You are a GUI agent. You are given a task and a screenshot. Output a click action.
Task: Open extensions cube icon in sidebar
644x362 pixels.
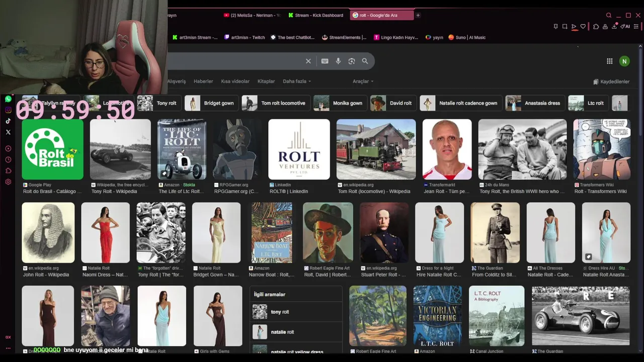(x=8, y=170)
